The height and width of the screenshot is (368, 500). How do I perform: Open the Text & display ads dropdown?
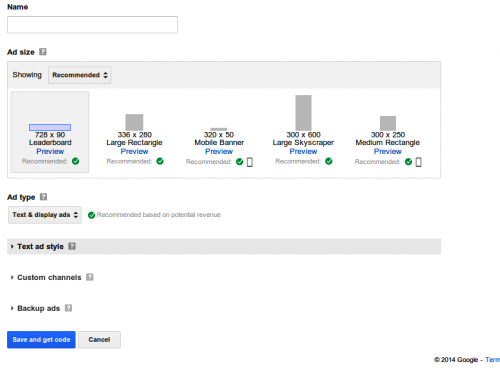(45, 215)
